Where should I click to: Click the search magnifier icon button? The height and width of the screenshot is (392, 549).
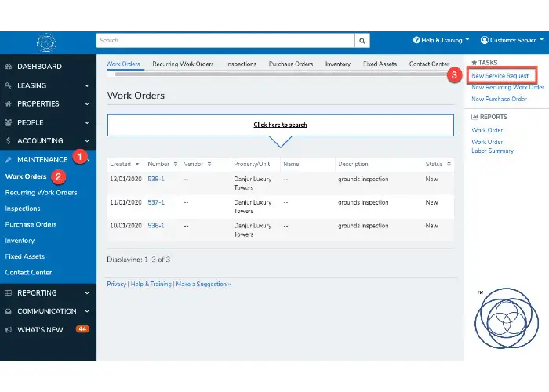point(362,40)
